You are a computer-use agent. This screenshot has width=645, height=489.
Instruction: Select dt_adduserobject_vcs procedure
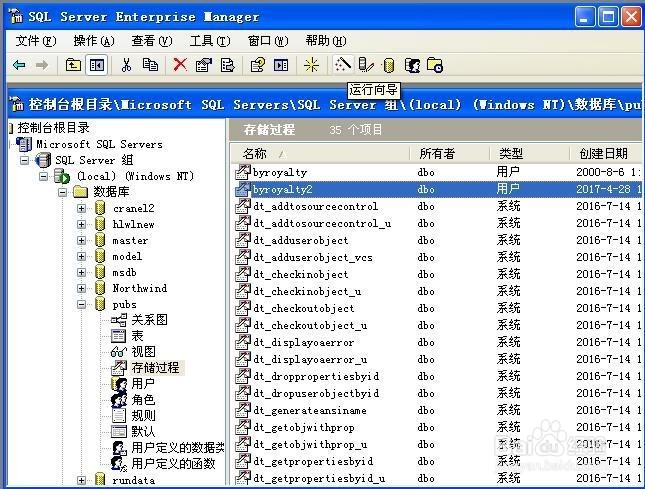(x=313, y=258)
